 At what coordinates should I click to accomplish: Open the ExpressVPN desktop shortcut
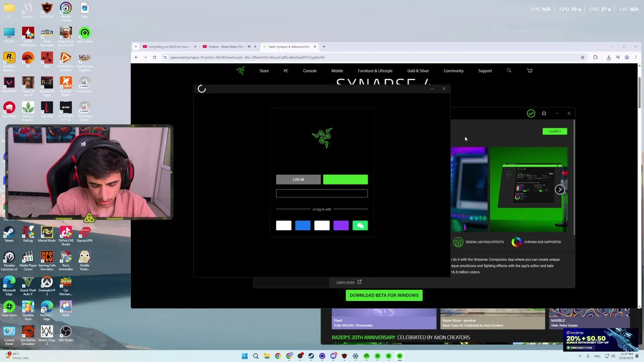click(x=85, y=234)
